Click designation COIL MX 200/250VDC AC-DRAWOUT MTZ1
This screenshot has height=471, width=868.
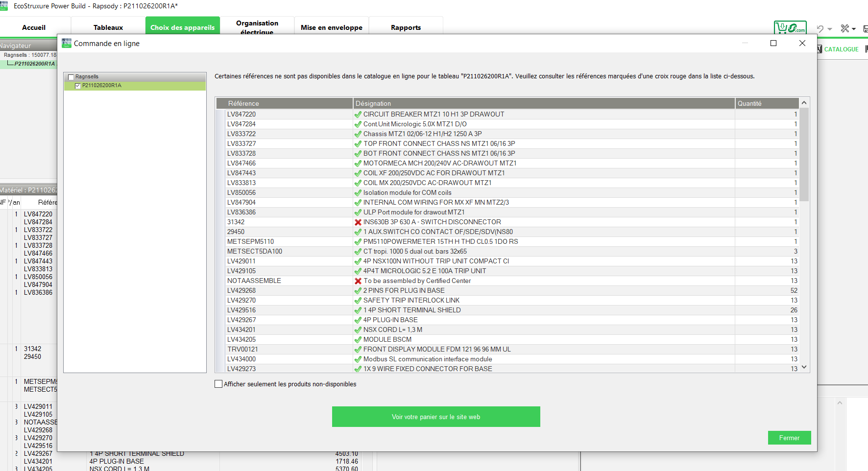coord(428,183)
